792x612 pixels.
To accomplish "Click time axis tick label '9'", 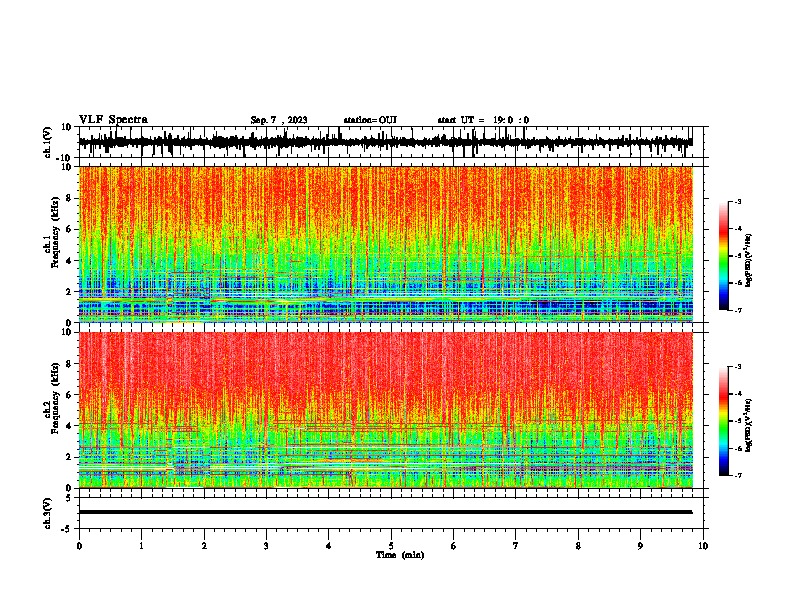I will point(640,546).
